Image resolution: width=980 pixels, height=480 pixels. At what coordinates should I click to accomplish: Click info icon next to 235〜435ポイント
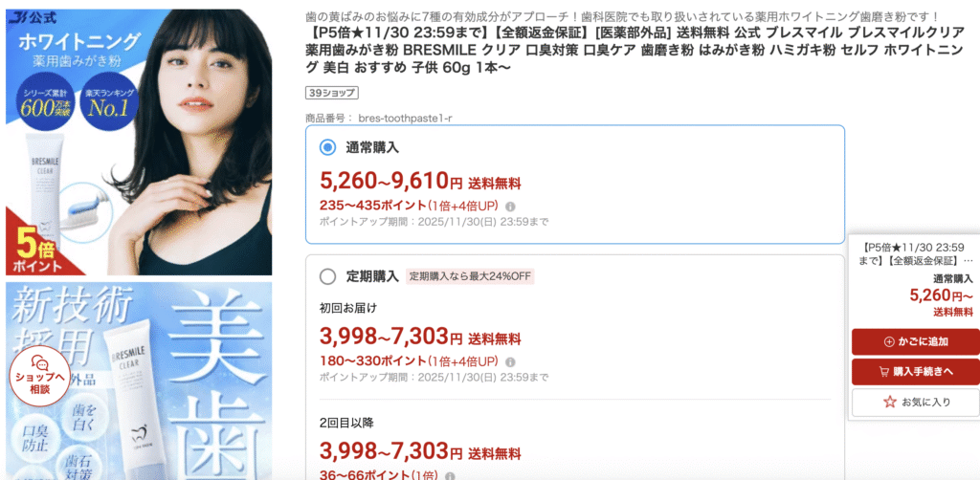[x=510, y=206]
